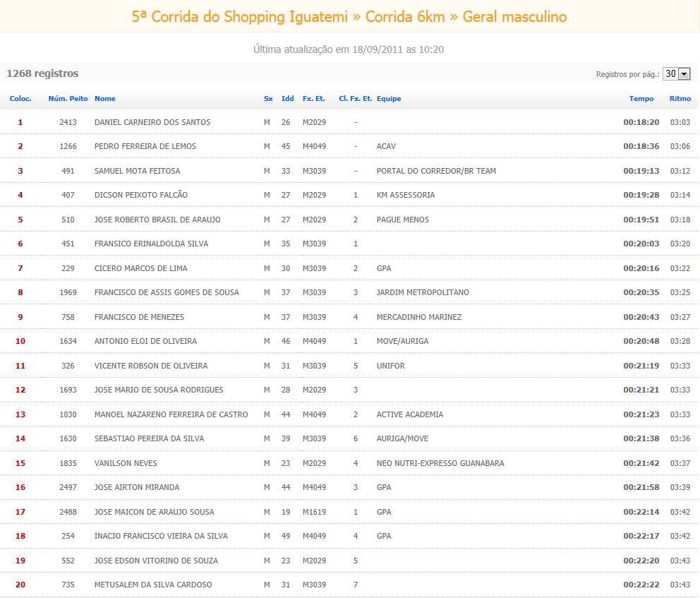Screen dimensions: 700x598
Task: Sort table by Nome column
Action: pos(104,99)
